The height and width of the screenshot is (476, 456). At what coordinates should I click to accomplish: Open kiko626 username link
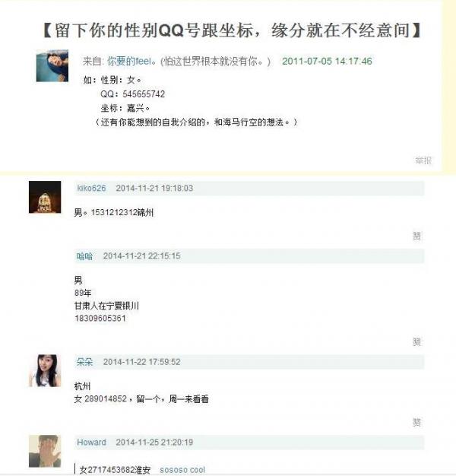pyautogui.click(x=91, y=189)
